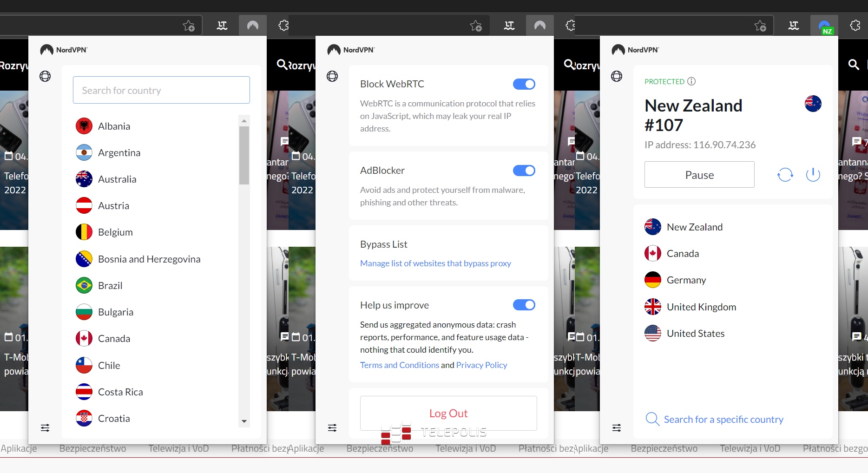Click the power disconnect icon beside Pause
This screenshot has height=473, width=868.
tap(813, 175)
